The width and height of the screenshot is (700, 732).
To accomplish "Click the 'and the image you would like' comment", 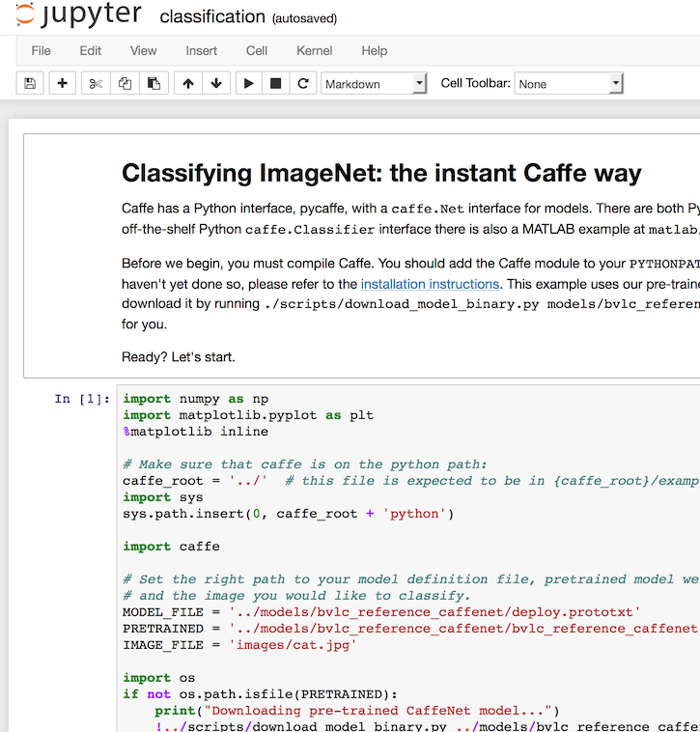I will coord(296,596).
